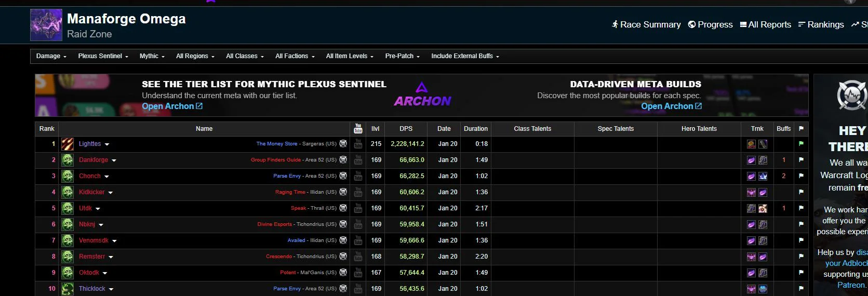Click the YouTube column header icon
This screenshot has height=296, width=868.
click(358, 129)
